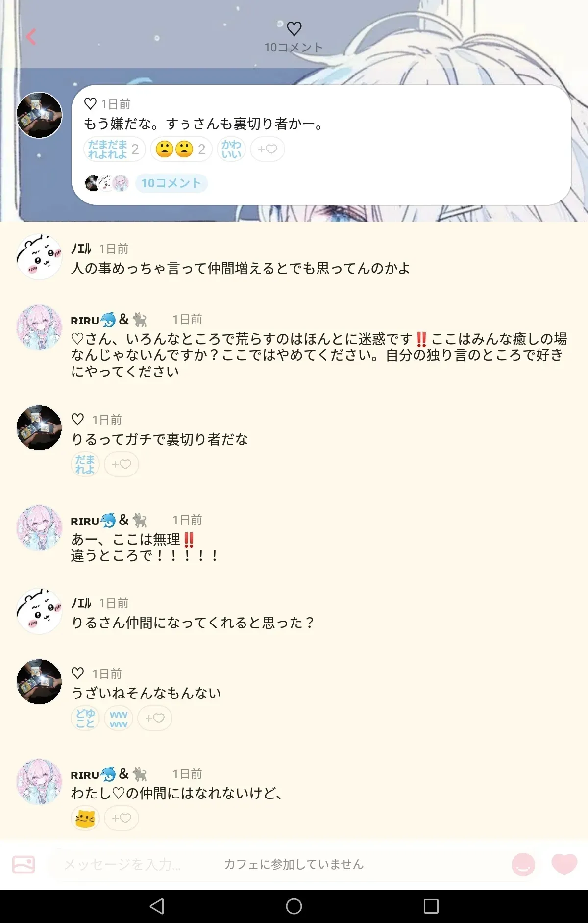
Task: Add a reaction to the main post
Action: (268, 149)
